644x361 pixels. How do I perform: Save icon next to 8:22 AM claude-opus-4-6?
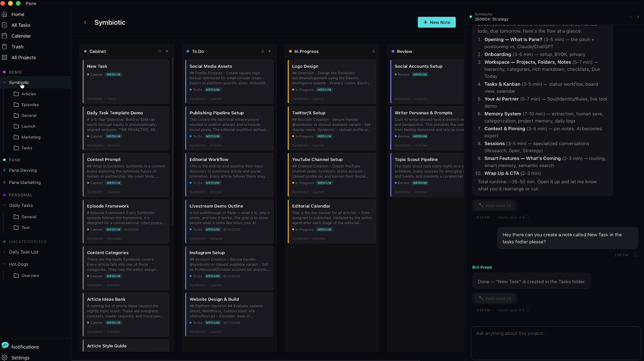[x=528, y=217]
